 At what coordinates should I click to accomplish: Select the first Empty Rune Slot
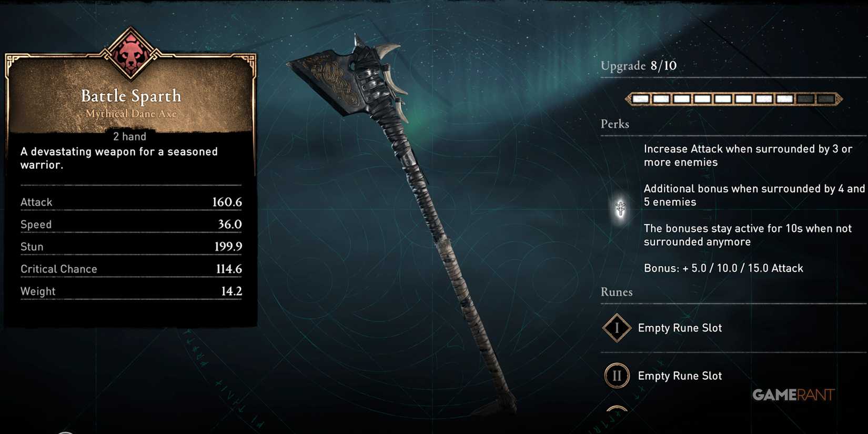[680, 328]
